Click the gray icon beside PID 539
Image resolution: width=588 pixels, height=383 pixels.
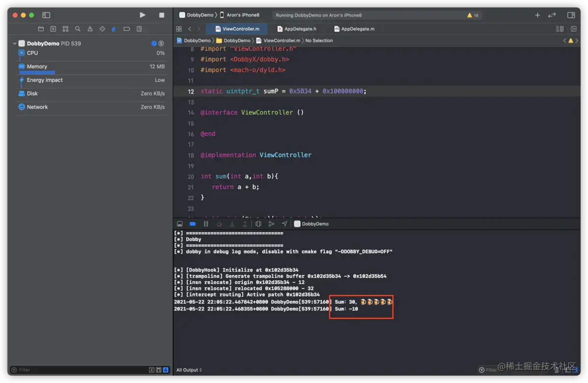click(x=161, y=44)
